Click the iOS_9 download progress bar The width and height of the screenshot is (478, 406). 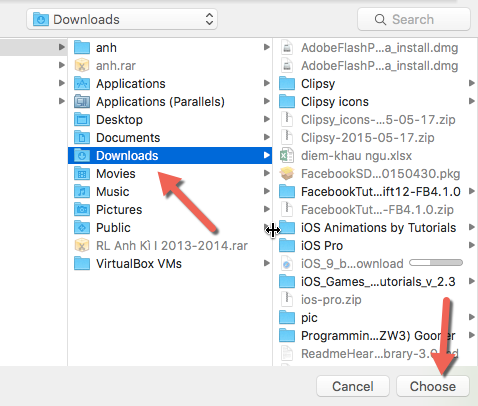(436, 263)
